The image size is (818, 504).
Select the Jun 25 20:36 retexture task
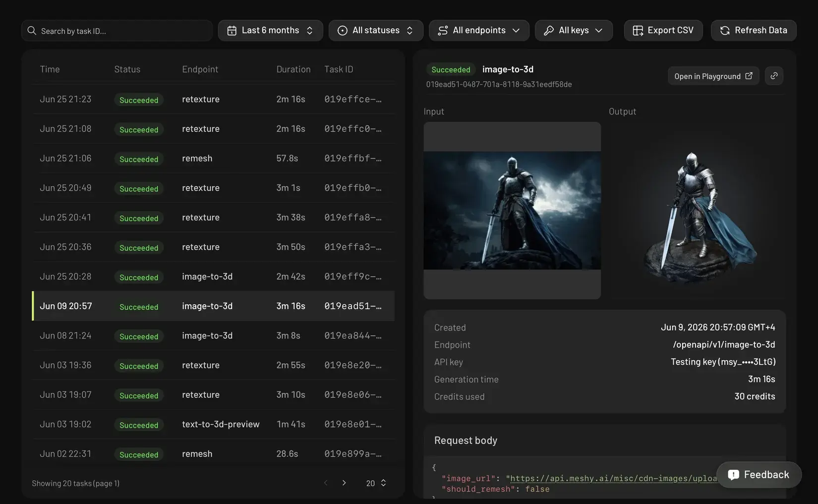click(x=214, y=247)
